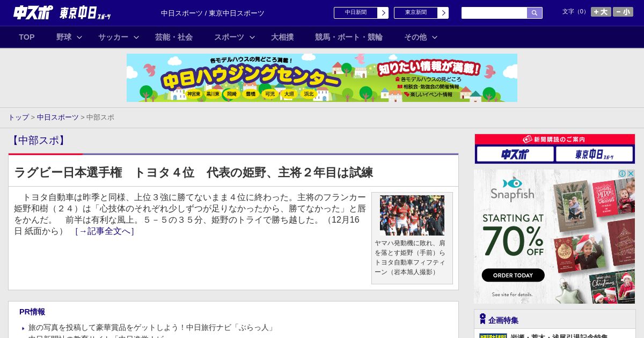This screenshot has width=644, height=338.
Task: Expand the 野球 dropdown chevron
Action: tap(79, 37)
